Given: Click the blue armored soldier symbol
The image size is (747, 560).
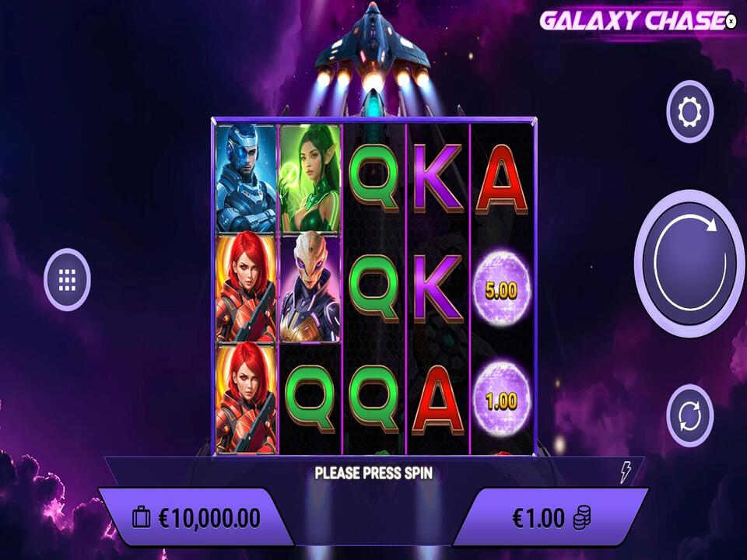Looking at the screenshot, I should (x=246, y=179).
